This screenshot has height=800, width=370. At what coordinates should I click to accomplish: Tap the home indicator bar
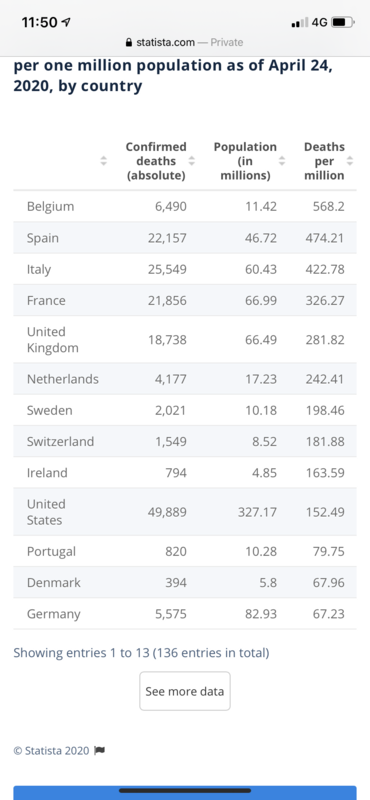[185, 790]
